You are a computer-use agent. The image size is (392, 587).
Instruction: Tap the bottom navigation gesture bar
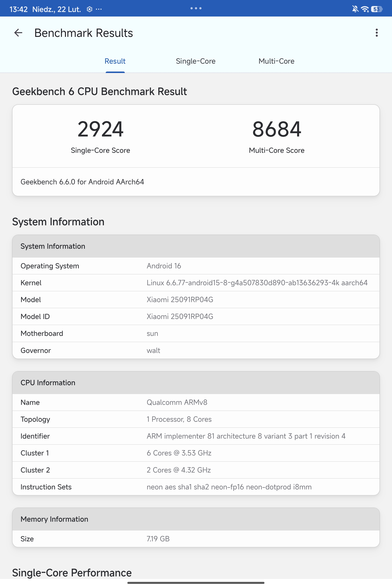pos(196,583)
